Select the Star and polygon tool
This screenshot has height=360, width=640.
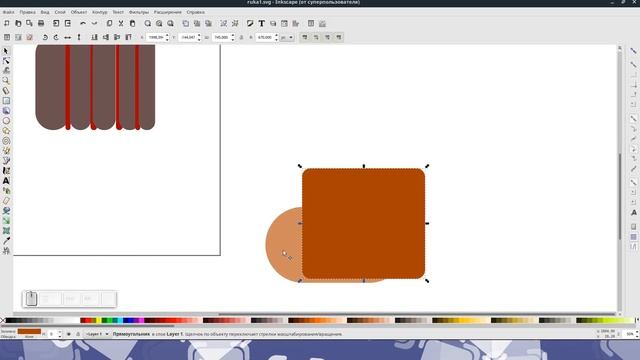6,131
